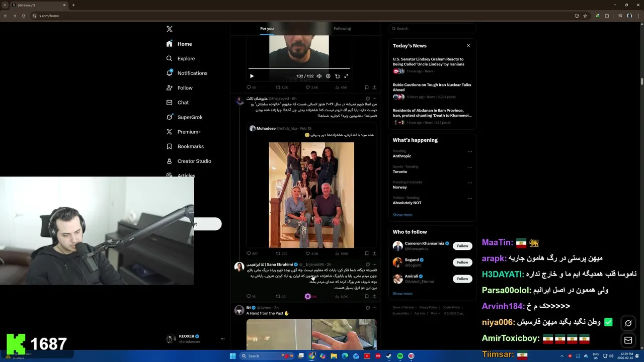Play the video in the top post
This screenshot has width=644, height=362.
tap(252, 76)
